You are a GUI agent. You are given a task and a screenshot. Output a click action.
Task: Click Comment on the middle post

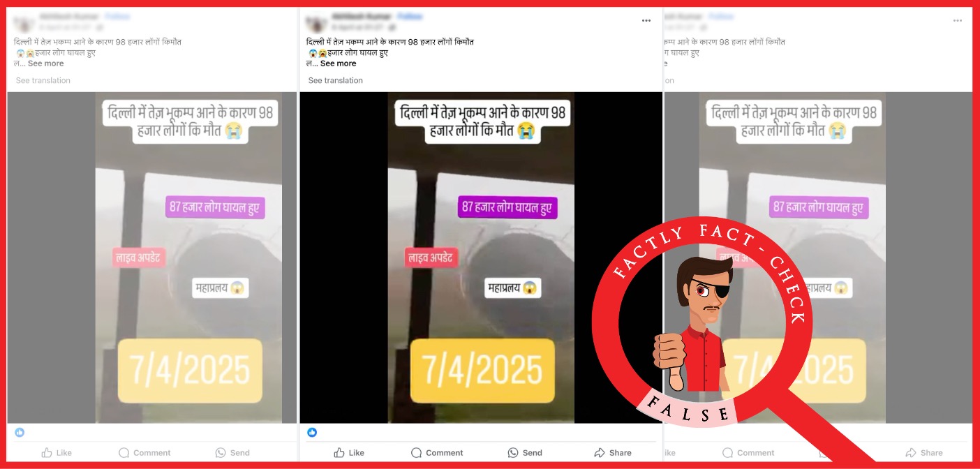(437, 452)
